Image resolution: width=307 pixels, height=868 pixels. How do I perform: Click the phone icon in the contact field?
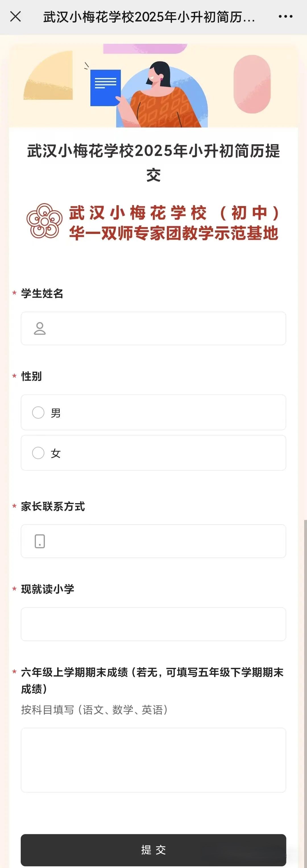40,541
